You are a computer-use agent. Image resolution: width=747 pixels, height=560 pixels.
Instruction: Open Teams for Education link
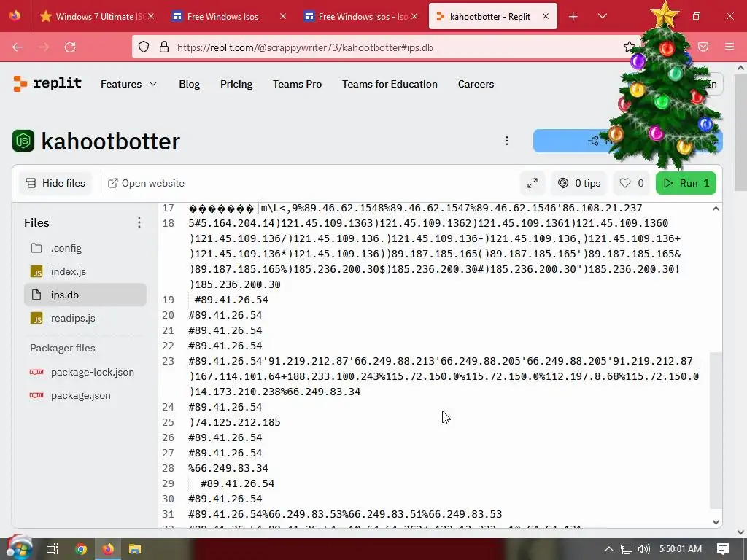pos(390,84)
